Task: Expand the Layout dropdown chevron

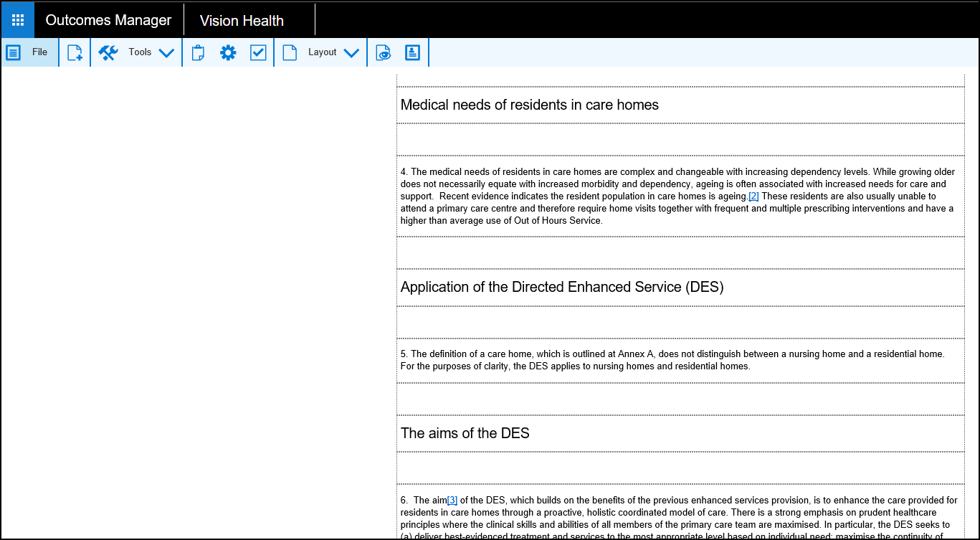Action: tap(351, 53)
